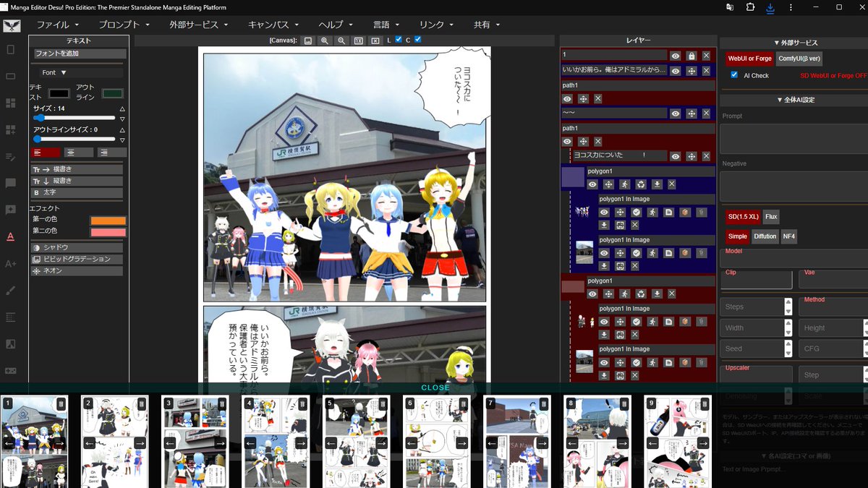Collapse the 全体AI設定 section header

(794, 100)
